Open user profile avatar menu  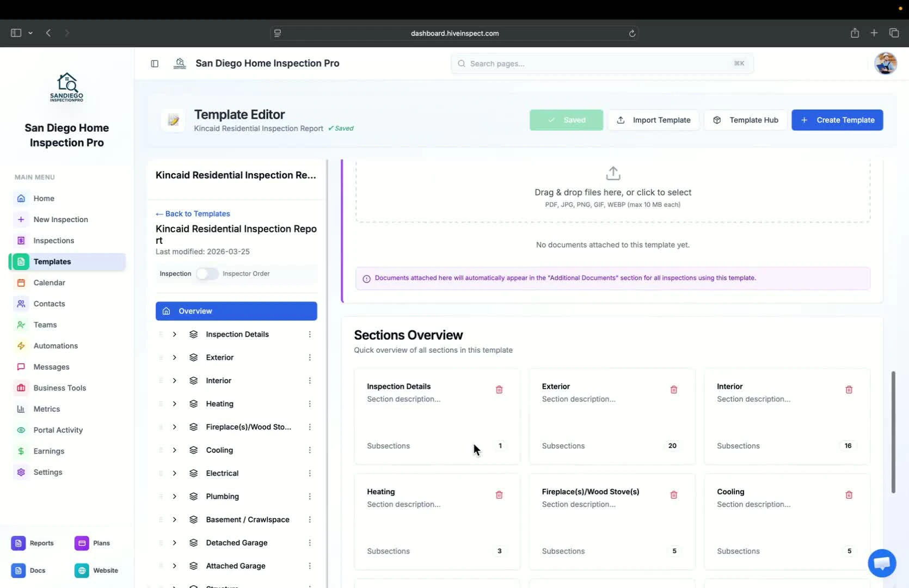[x=886, y=64]
